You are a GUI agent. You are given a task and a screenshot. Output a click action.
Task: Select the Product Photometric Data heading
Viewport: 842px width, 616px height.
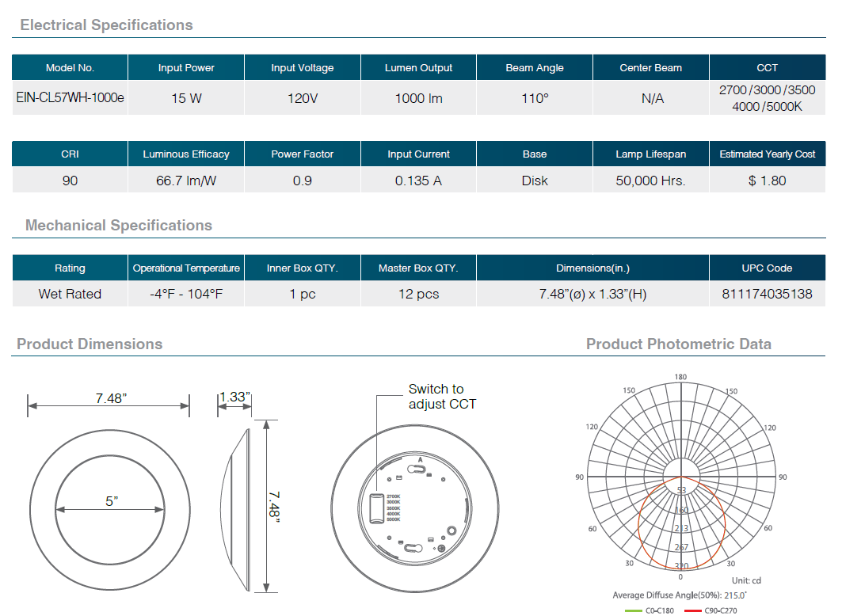[x=678, y=344]
